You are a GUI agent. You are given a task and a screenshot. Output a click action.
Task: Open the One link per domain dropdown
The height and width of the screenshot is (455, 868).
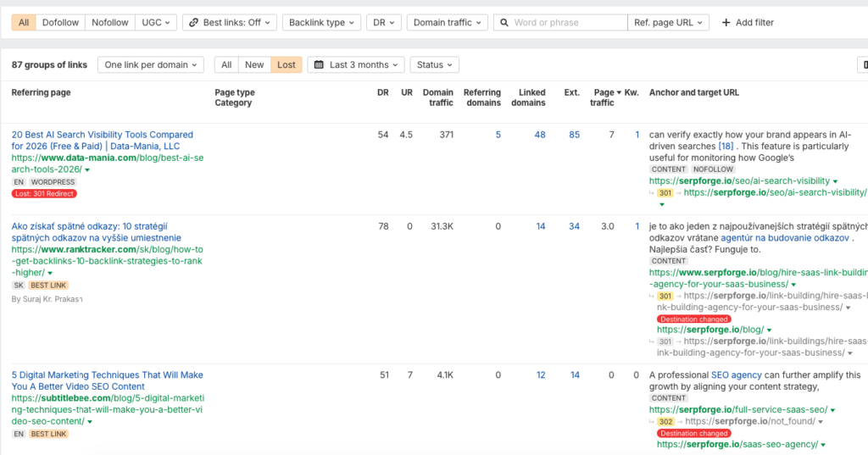[x=151, y=64]
